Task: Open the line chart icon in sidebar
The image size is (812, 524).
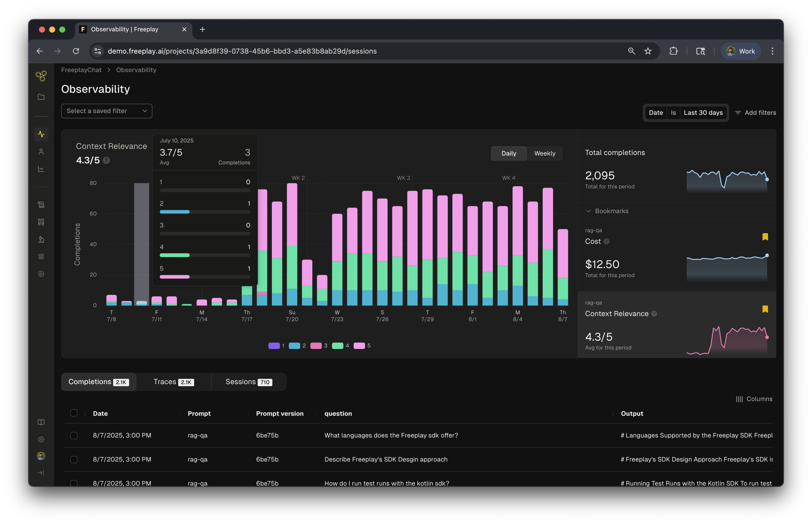Action: click(41, 169)
